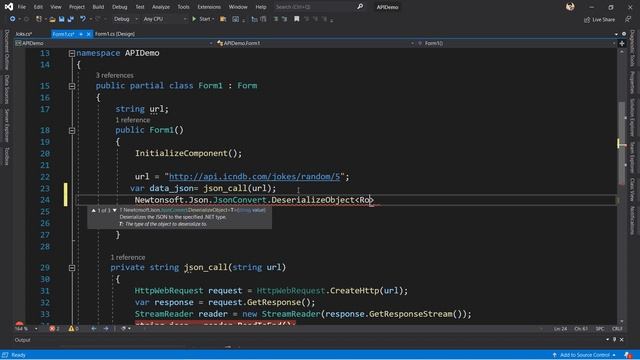Collapse the class Form1 block
Viewport: 640px width, 360px height.
[72, 86]
